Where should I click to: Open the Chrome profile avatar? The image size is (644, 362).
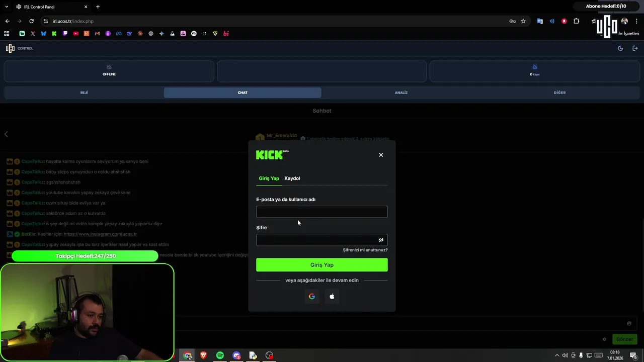624,21
